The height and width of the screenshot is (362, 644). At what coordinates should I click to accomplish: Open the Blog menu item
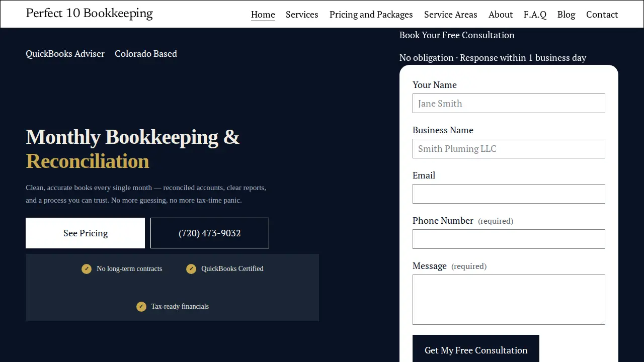566,15
